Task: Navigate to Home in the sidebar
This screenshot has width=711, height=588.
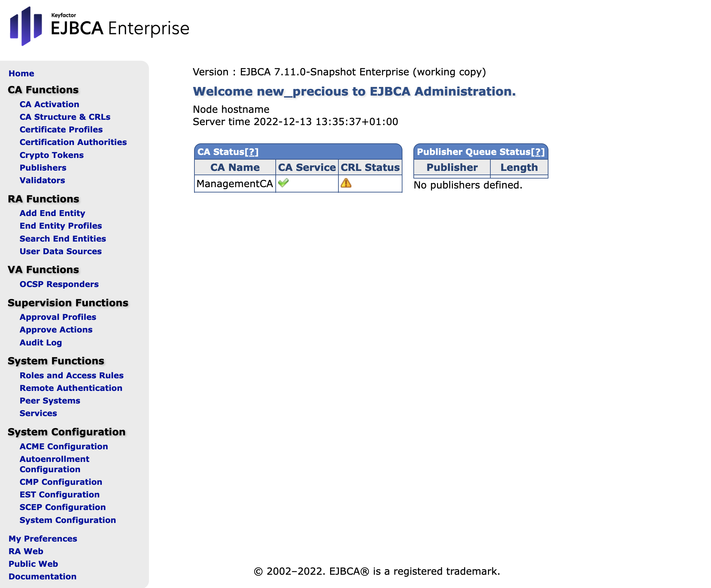Action: (x=21, y=74)
